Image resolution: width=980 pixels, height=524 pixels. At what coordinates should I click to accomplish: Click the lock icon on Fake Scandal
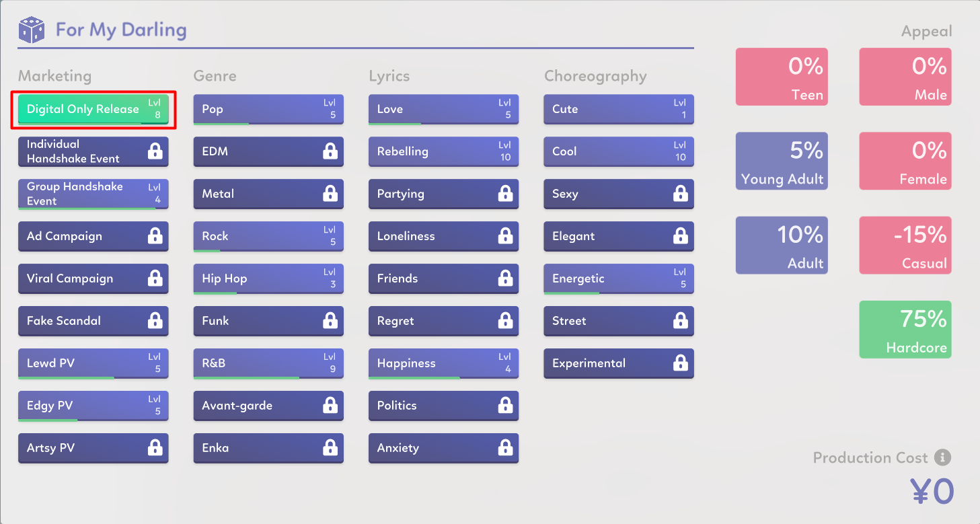pyautogui.click(x=155, y=321)
